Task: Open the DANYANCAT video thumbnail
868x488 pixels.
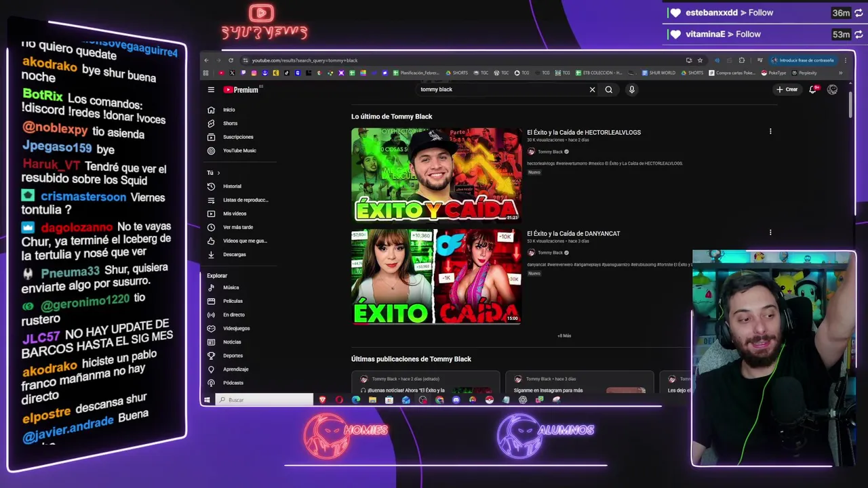Action: point(436,276)
